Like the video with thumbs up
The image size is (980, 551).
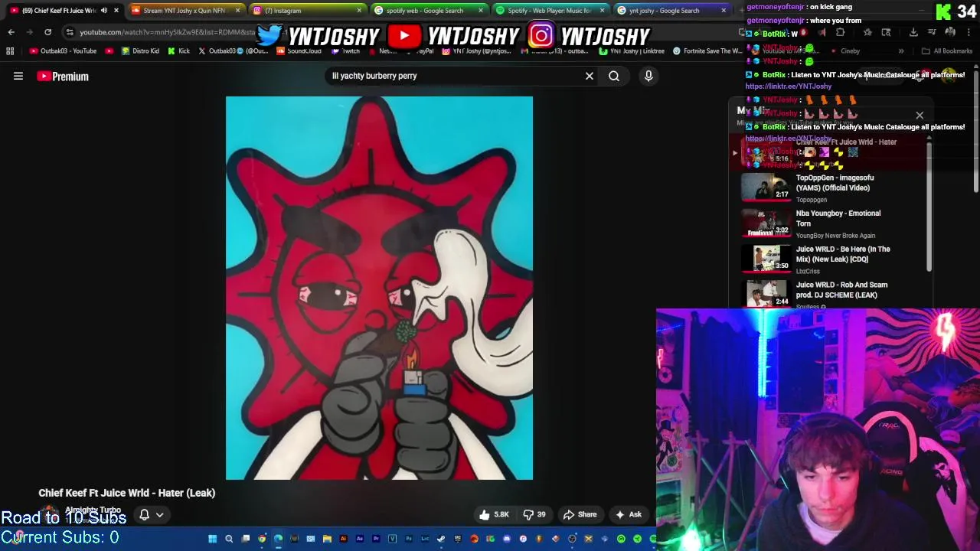click(493, 514)
